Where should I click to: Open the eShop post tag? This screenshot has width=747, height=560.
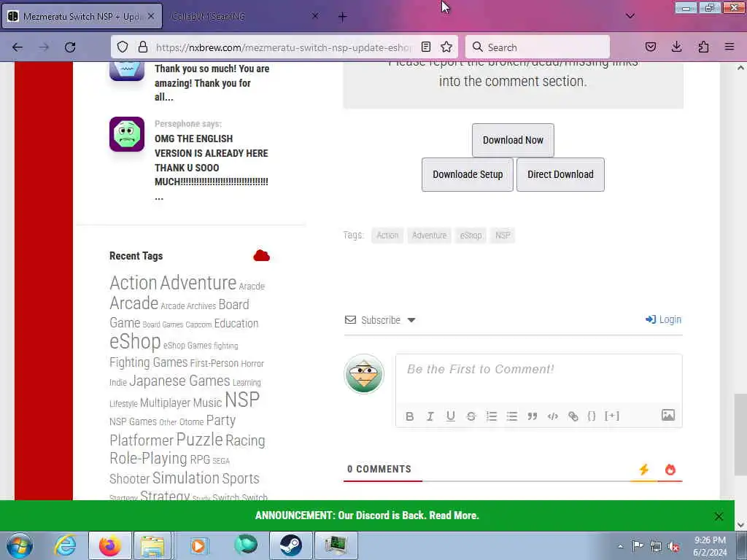pyautogui.click(x=471, y=236)
